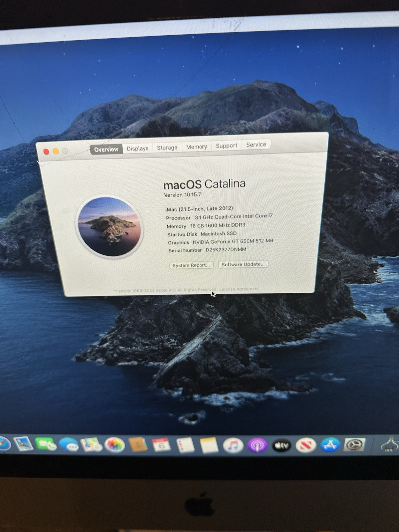Open the License Agreement link
Viewport: 399px width, 532px height.
[x=239, y=289]
